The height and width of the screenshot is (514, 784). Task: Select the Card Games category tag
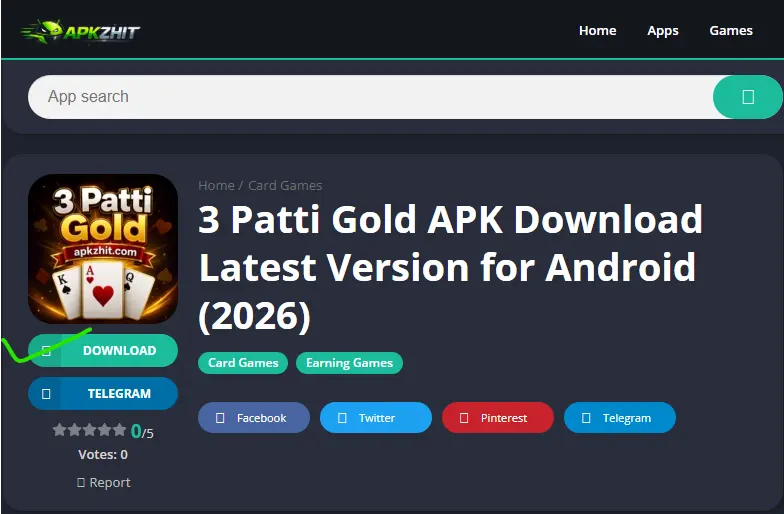point(243,363)
